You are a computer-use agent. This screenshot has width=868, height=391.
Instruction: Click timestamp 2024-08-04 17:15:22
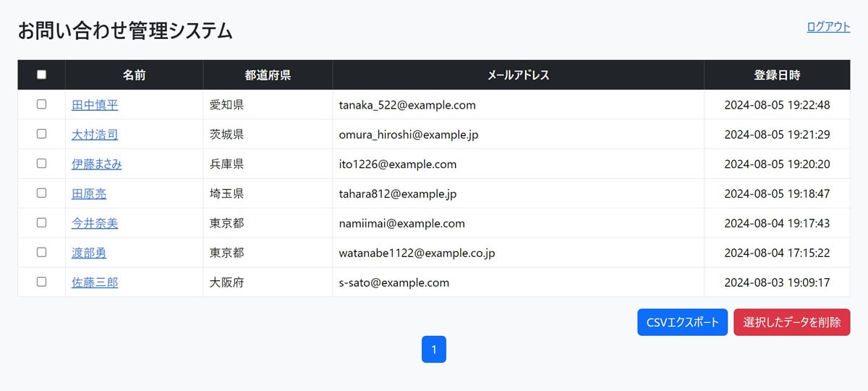(777, 253)
